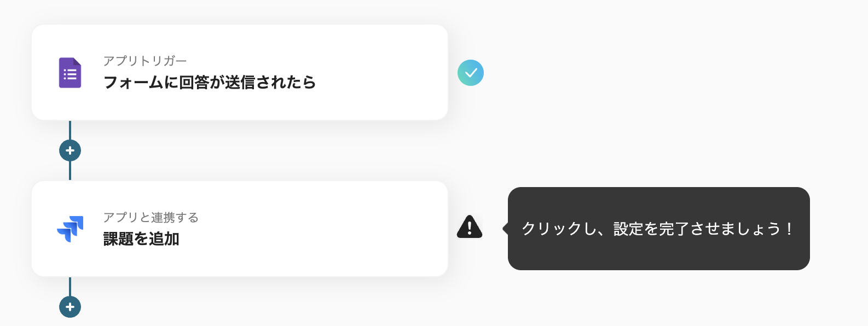Image resolution: width=868 pixels, height=326 pixels.
Task: Click connector line below the trigger card
Action: click(70, 130)
